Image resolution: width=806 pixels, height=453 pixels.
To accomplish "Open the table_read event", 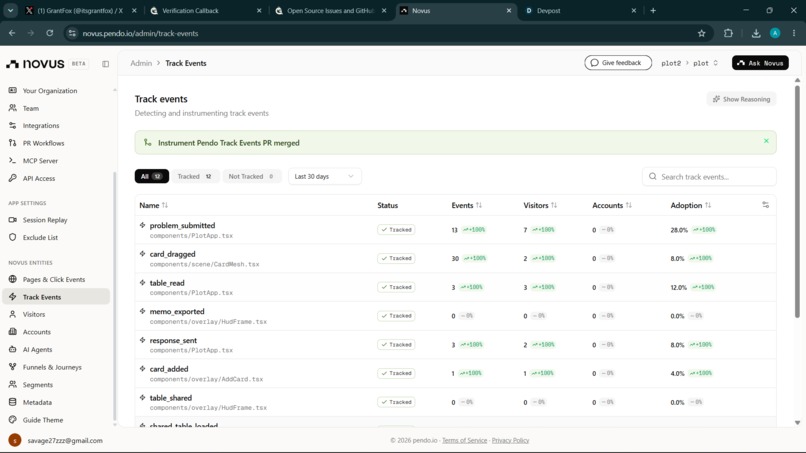I will coord(167,283).
